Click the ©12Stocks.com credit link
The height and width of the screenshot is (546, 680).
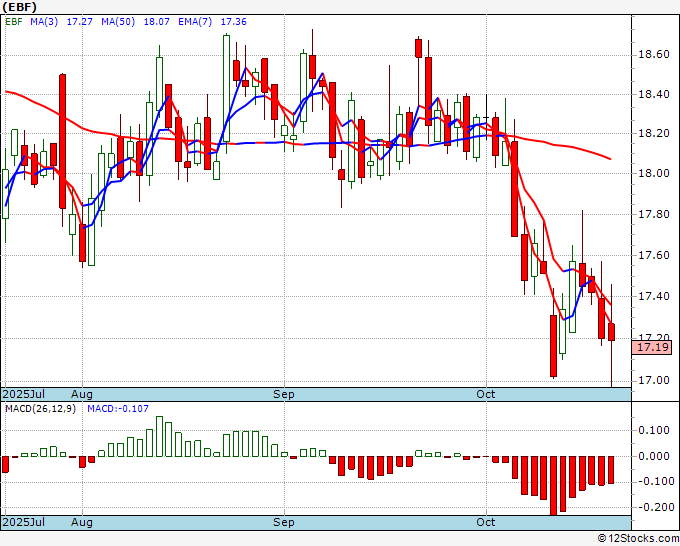tap(638, 539)
